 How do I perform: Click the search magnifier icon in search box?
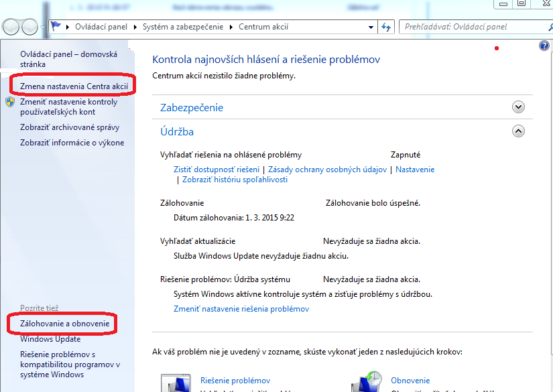pos(550,27)
